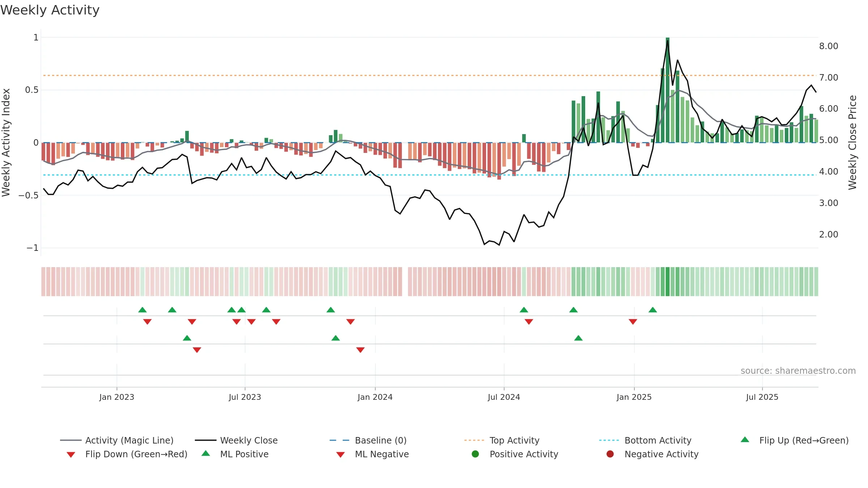Toggle the Flip Down (Green→Red) legend entry
This screenshot has width=868, height=488.
pos(127,454)
